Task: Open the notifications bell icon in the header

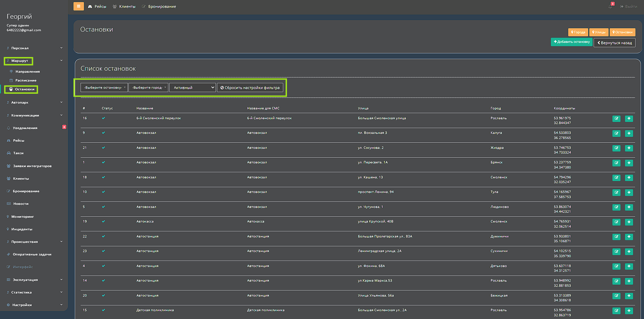Action: click(610, 6)
